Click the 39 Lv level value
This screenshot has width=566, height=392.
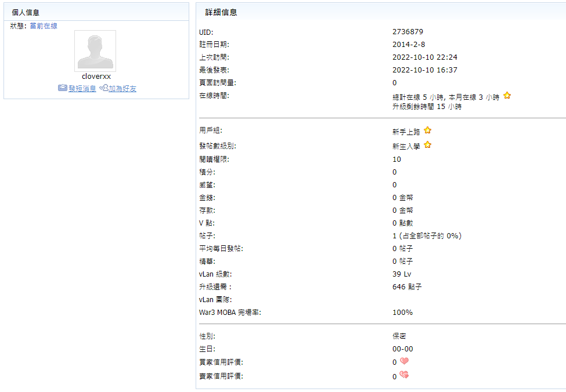pyautogui.click(x=402, y=274)
